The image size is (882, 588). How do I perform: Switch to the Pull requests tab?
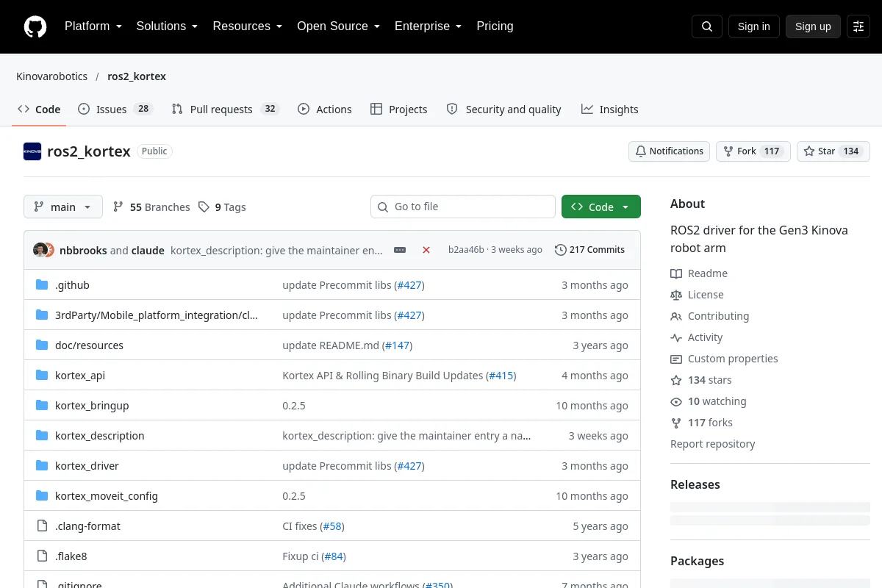225,110
